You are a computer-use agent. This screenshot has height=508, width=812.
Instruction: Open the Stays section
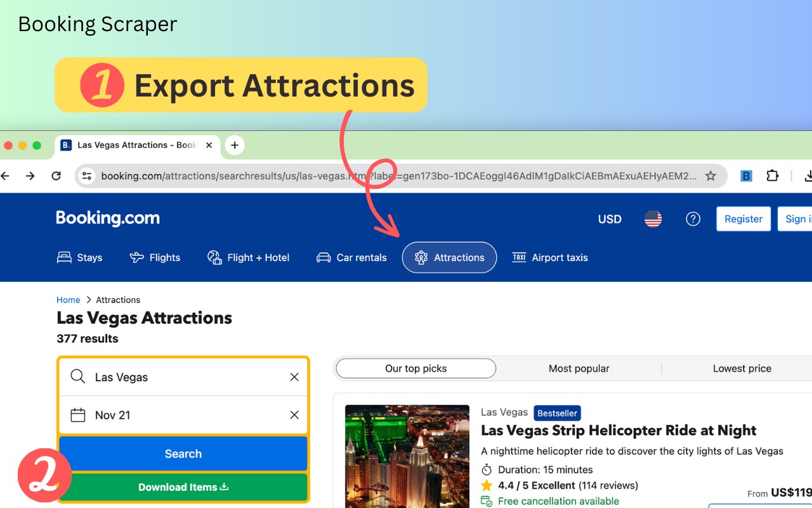point(80,258)
